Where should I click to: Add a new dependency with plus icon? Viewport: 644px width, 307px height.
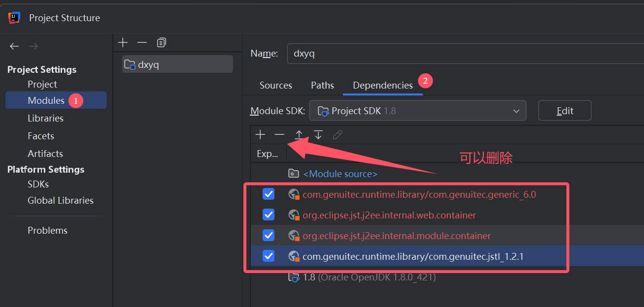click(260, 135)
